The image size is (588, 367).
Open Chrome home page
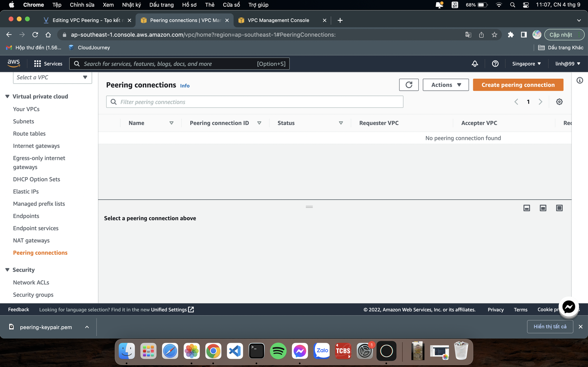[48, 35]
